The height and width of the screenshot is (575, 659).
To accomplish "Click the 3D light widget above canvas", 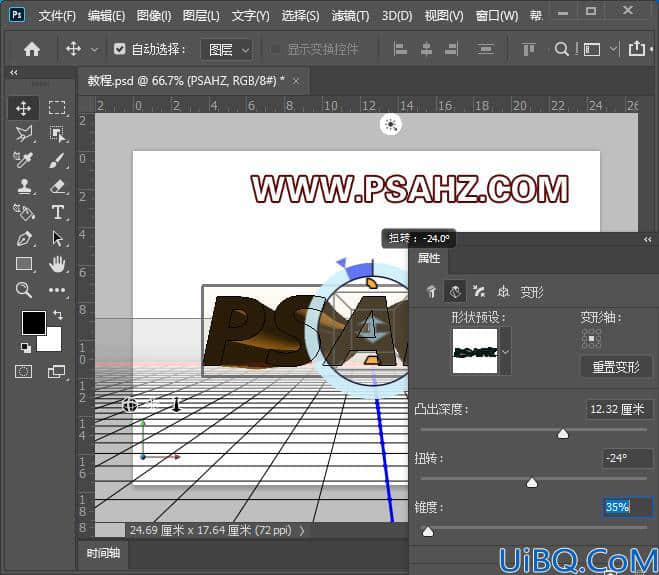I will click(391, 125).
